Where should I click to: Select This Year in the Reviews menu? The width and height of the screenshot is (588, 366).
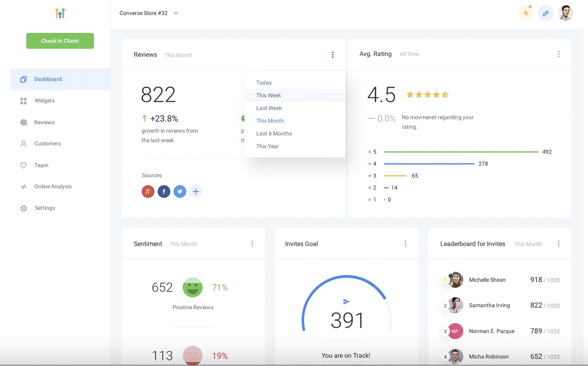pyautogui.click(x=268, y=146)
